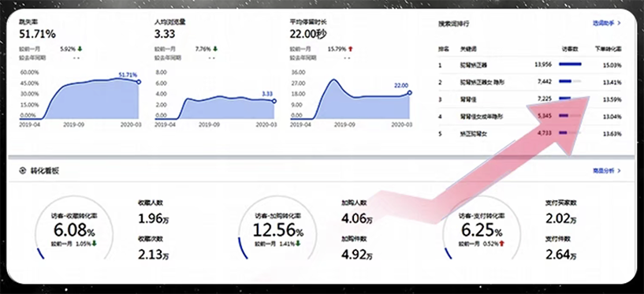Click the 7.76% change value

[203, 49]
